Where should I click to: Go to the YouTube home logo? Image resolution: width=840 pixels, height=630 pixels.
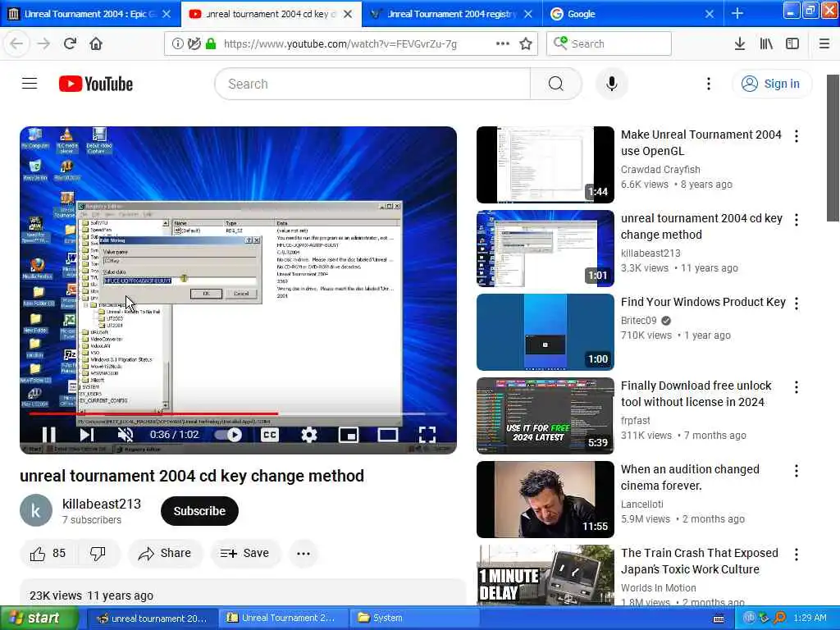coord(96,84)
